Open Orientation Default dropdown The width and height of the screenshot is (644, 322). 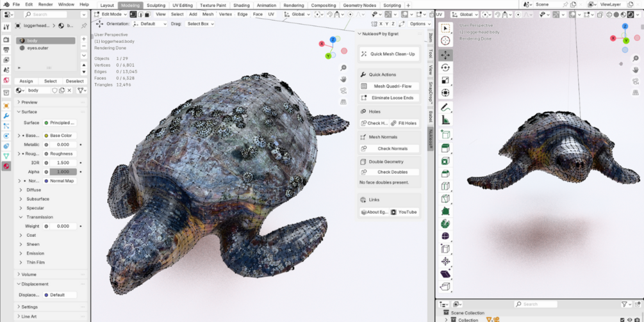click(x=150, y=24)
